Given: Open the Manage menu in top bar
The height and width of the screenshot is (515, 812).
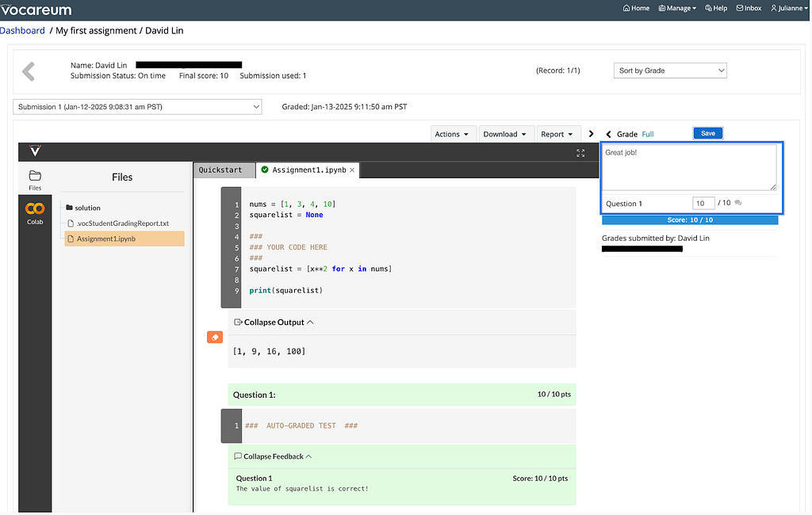Looking at the screenshot, I should pyautogui.click(x=677, y=8).
